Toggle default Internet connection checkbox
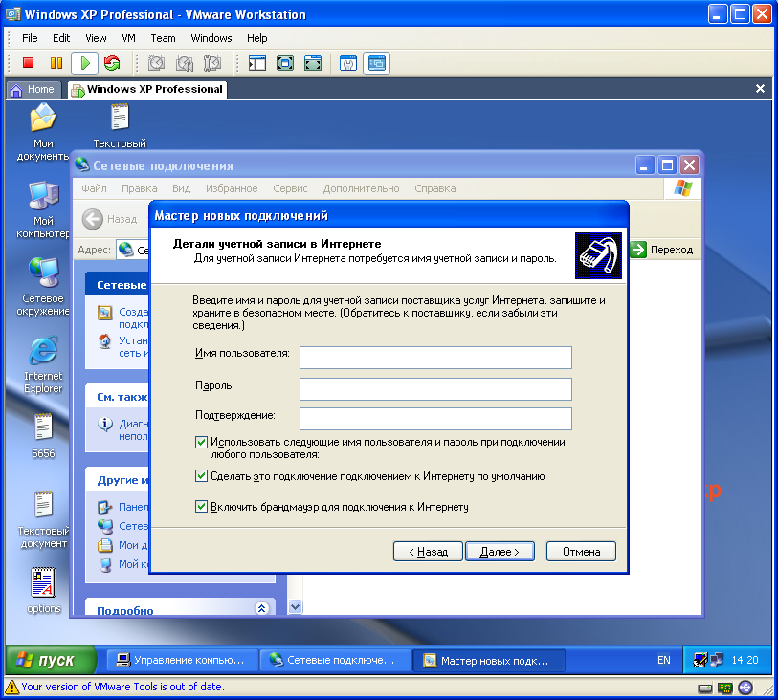 201,476
